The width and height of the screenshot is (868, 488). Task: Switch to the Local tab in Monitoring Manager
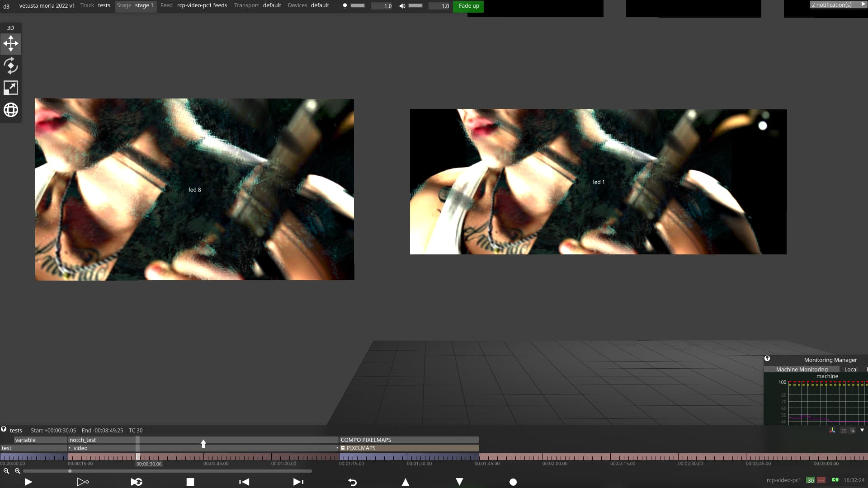(x=851, y=370)
